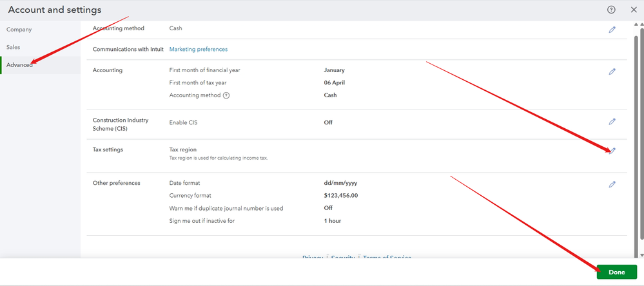Image resolution: width=644 pixels, height=286 pixels.
Task: Click the Tax settings edit pencil
Action: coord(612,151)
